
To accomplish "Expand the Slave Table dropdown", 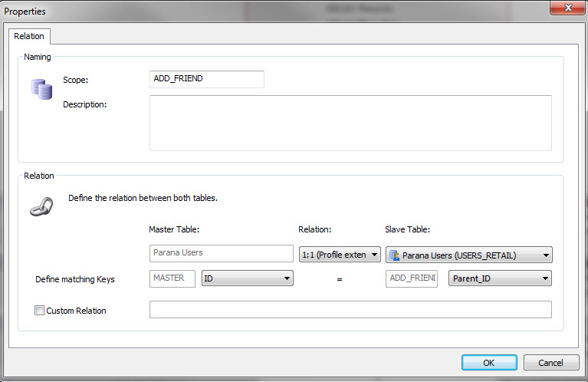I will coord(544,255).
